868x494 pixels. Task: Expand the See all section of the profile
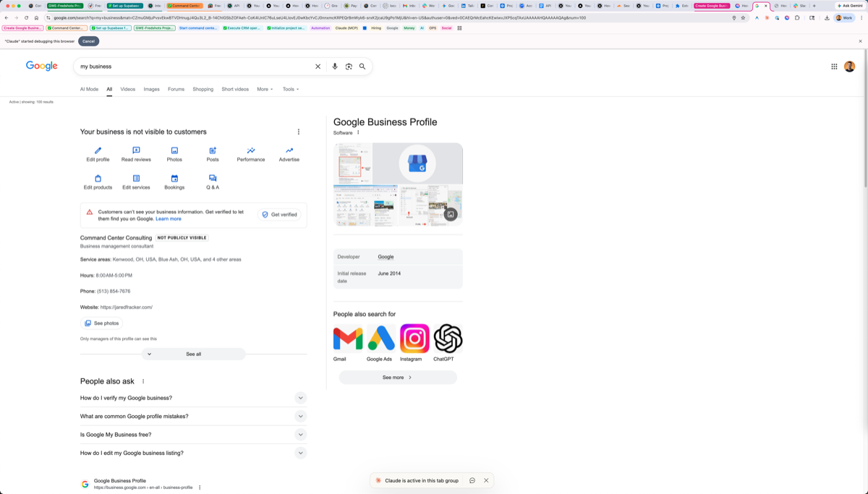(193, 354)
